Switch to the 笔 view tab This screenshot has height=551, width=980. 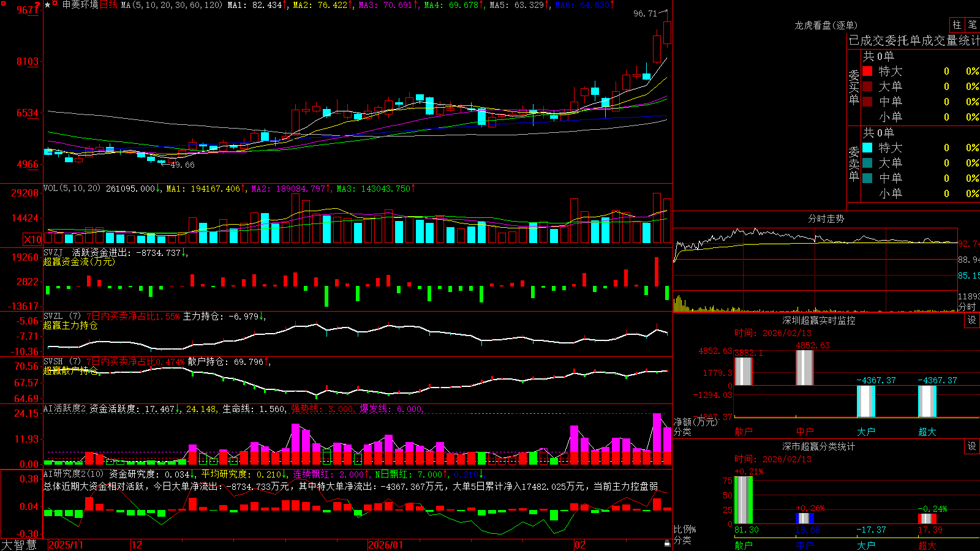pos(973,24)
